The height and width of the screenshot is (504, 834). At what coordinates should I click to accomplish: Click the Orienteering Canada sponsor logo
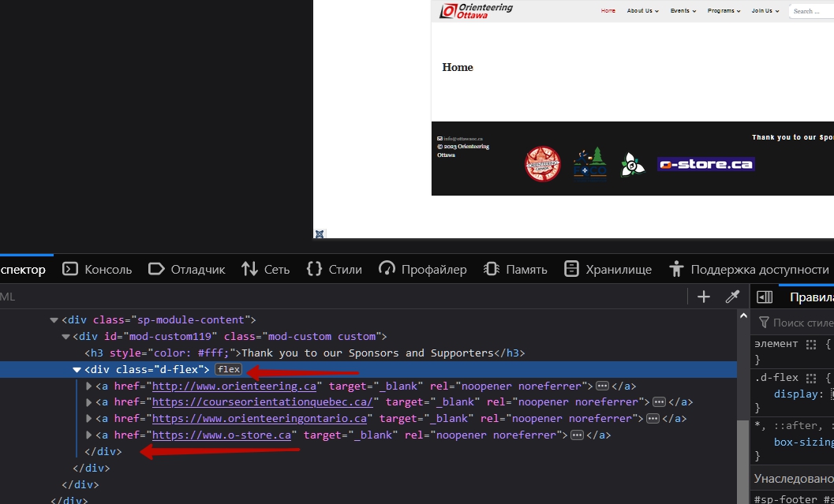click(543, 164)
